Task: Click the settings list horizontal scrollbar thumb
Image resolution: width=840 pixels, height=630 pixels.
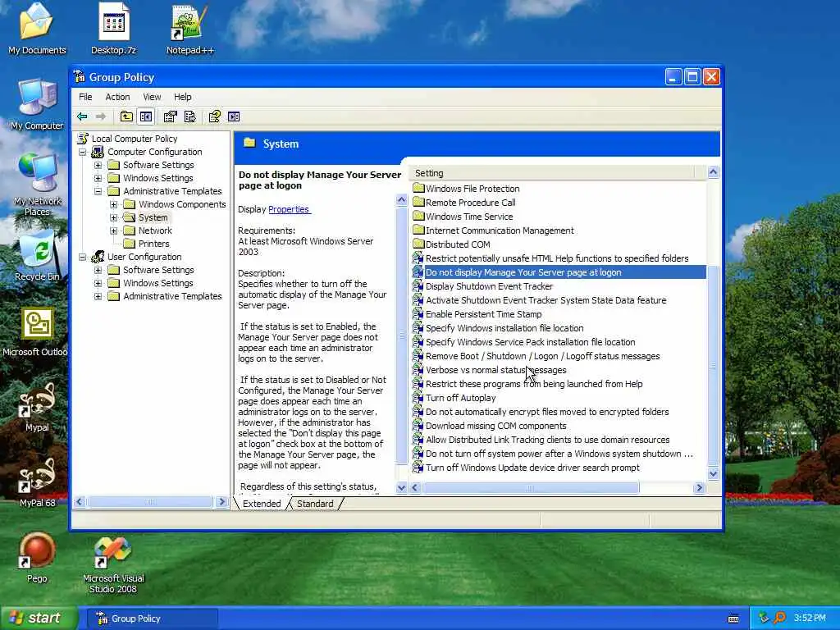Action: [531, 487]
